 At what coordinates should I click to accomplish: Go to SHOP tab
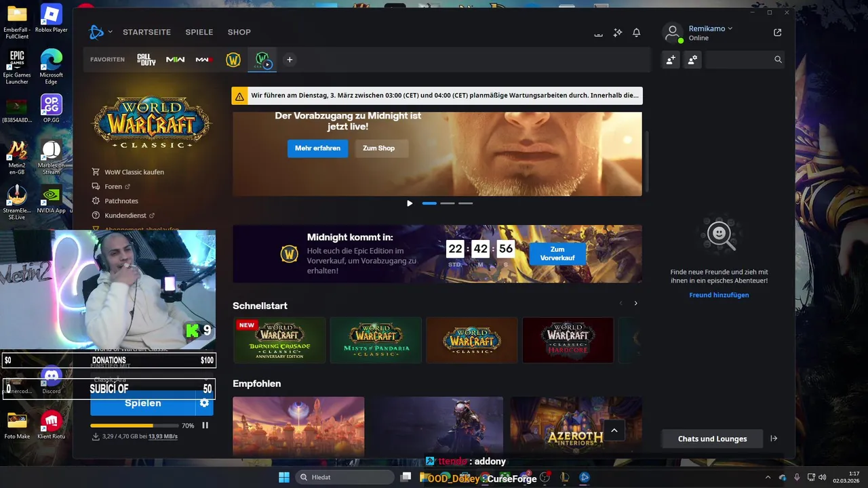[239, 32]
